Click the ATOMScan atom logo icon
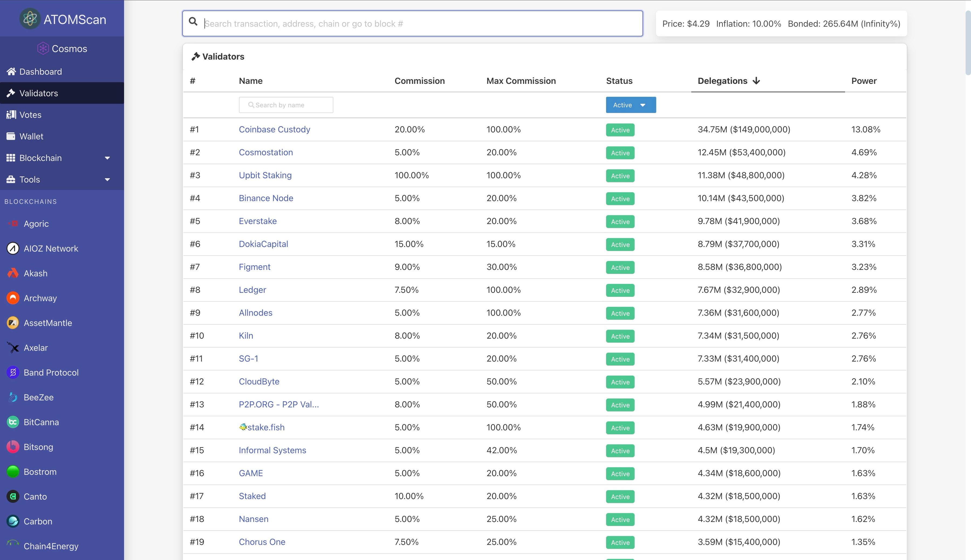The height and width of the screenshot is (560, 971). (30, 19)
